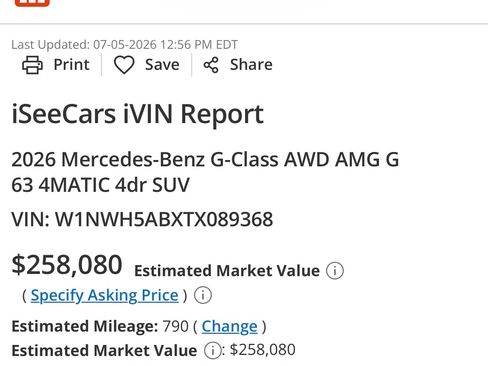Click the large $258,080 price
The height and width of the screenshot is (366, 488).
point(67,265)
